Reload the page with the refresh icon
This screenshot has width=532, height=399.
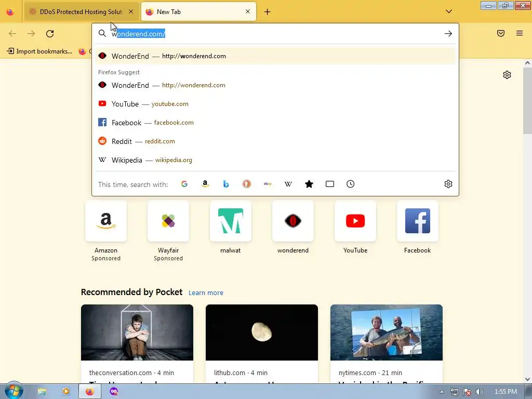(x=50, y=34)
